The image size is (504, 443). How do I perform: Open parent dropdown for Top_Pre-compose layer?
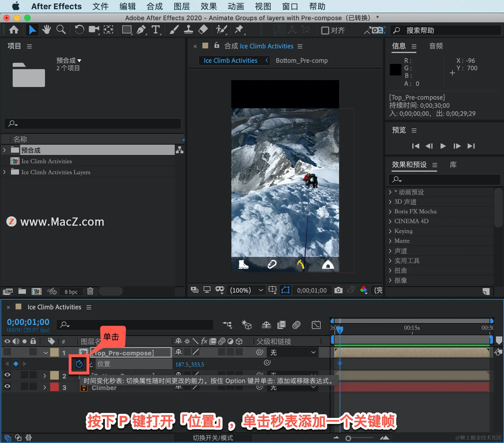click(293, 352)
